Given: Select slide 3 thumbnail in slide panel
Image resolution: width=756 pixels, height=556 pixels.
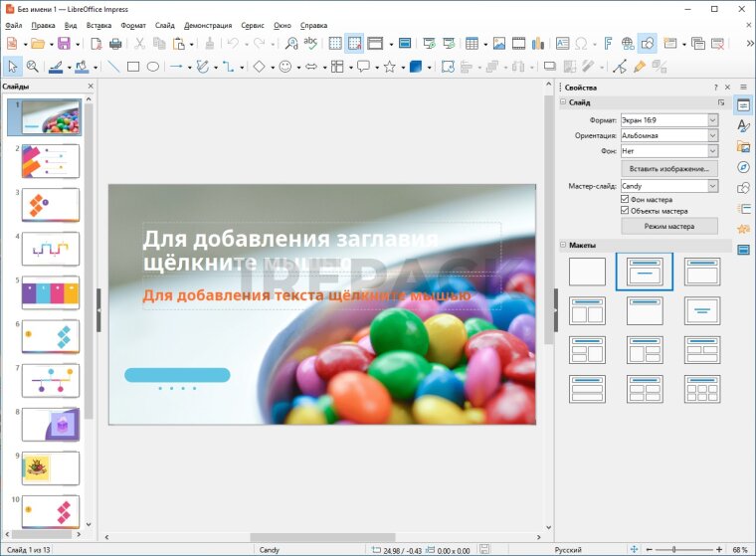Looking at the screenshot, I should (50, 204).
